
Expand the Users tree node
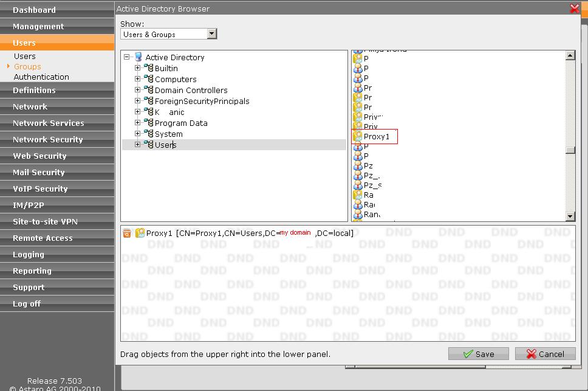[x=138, y=145]
